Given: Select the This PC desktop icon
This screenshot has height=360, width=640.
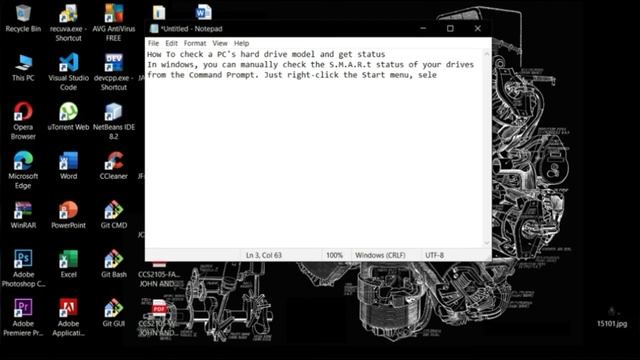Looking at the screenshot, I should [23, 68].
